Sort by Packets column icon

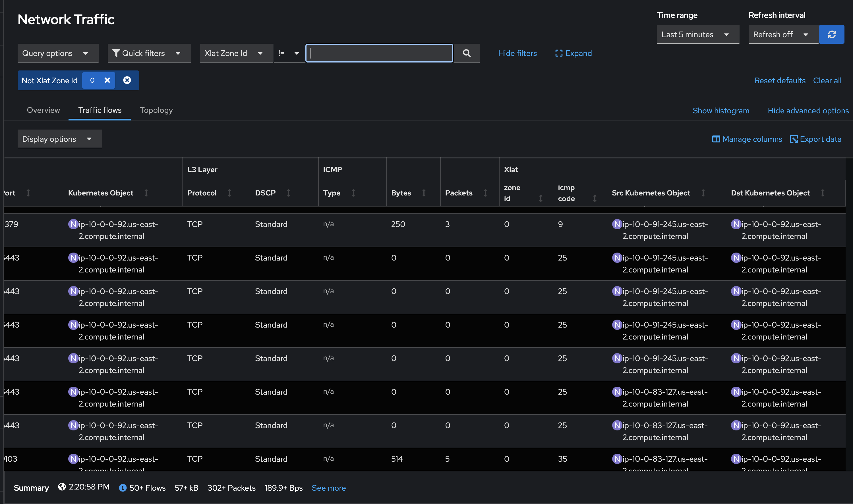pyautogui.click(x=485, y=193)
